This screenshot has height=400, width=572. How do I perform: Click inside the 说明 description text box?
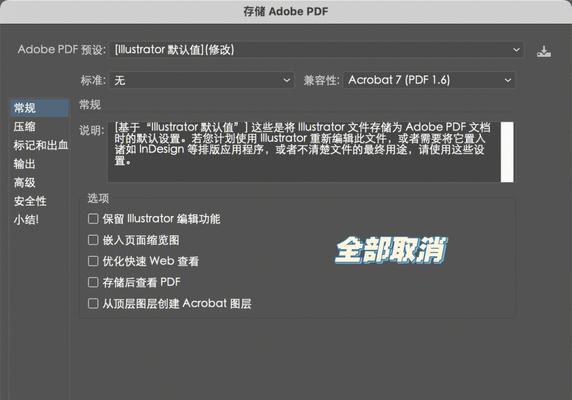(x=304, y=152)
